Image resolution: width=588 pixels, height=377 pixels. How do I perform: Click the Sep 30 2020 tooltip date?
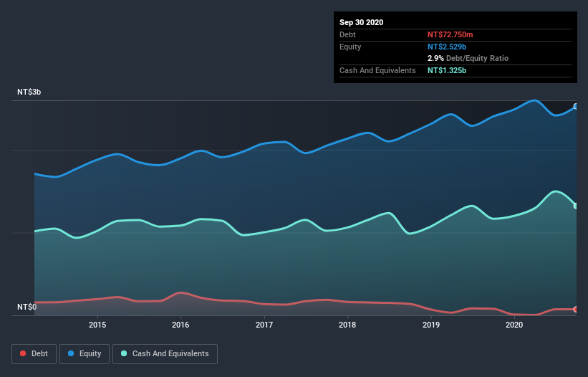click(x=361, y=22)
